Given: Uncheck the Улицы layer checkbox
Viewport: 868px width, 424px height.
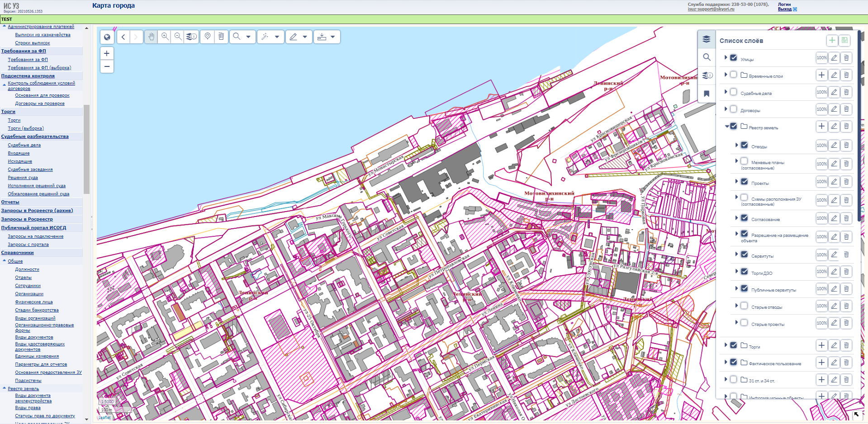Looking at the screenshot, I should (x=734, y=58).
